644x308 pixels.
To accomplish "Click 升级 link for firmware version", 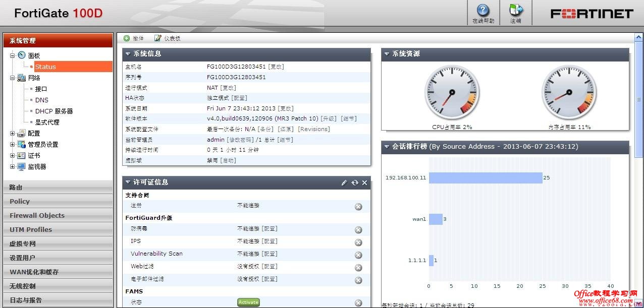I will tap(329, 118).
